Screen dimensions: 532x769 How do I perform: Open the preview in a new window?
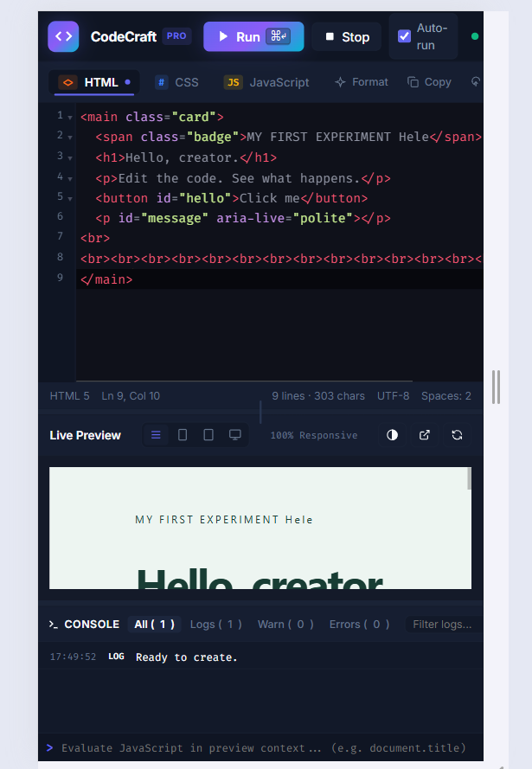pos(425,435)
